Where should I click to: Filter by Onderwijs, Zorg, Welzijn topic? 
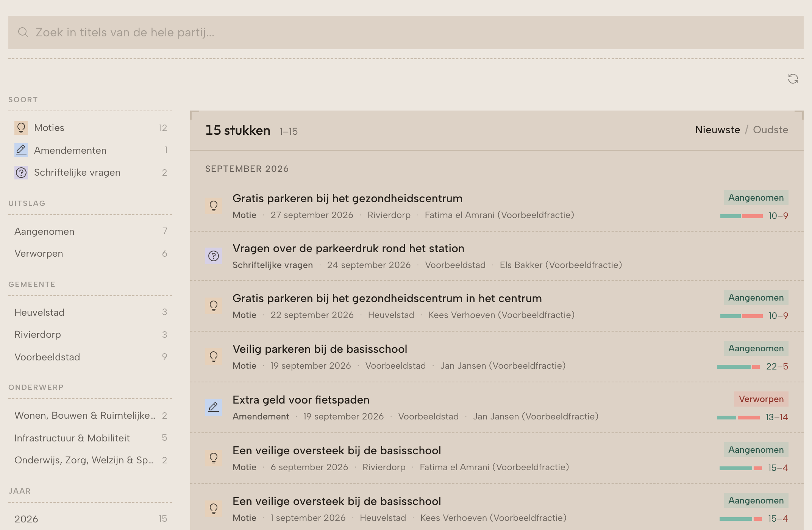90,460
